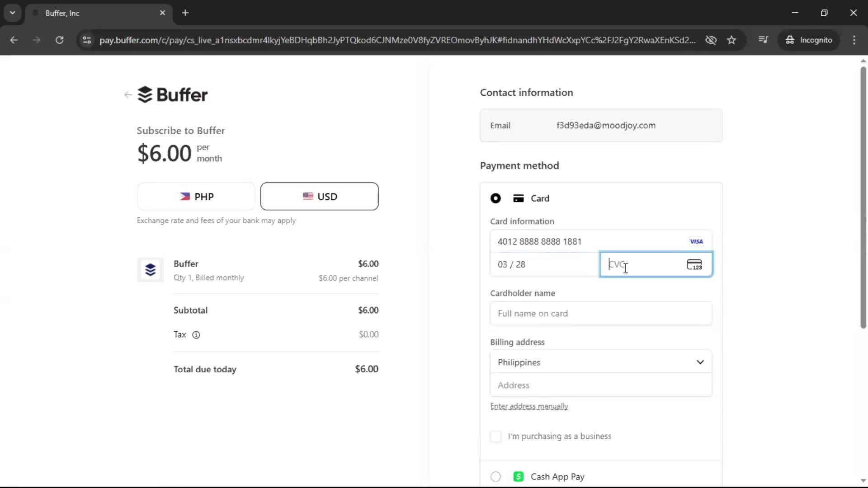Click the Enter address manually link
The width and height of the screenshot is (868, 488).
click(529, 406)
